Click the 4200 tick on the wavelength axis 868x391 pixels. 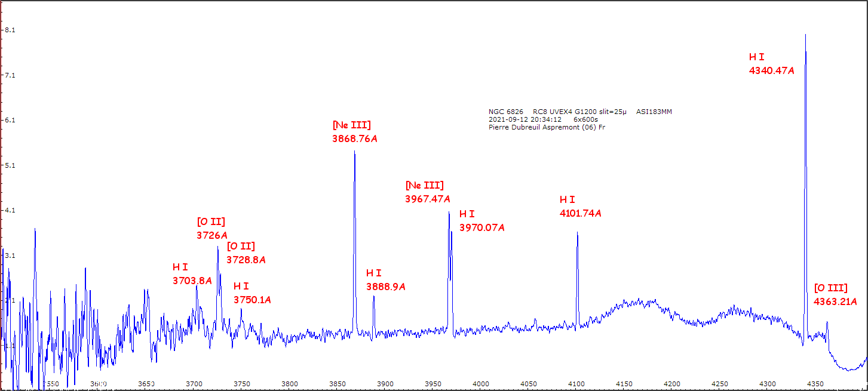click(672, 383)
